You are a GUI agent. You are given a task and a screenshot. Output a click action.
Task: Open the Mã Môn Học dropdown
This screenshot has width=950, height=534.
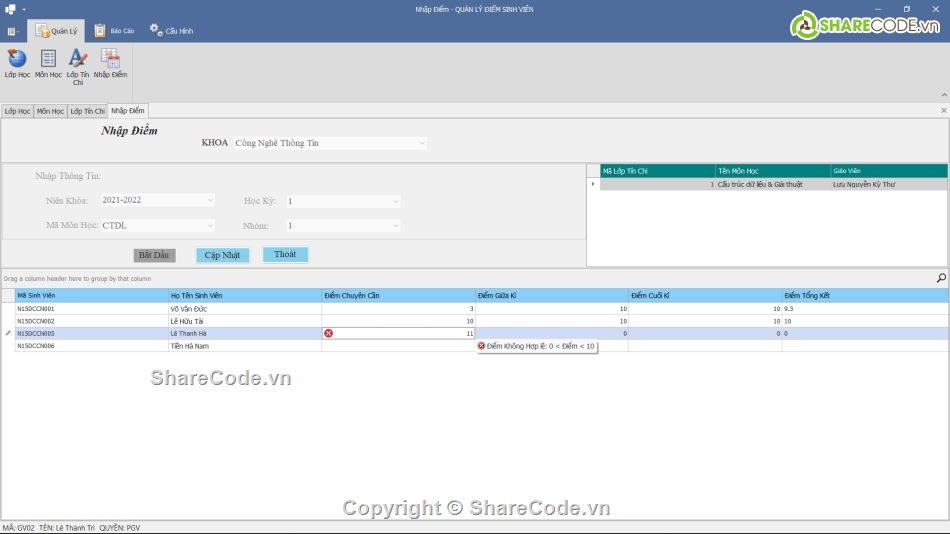[209, 226]
